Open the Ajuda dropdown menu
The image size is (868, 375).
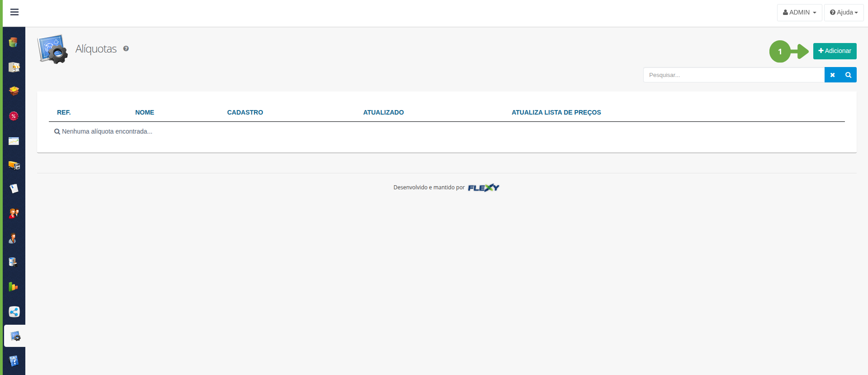(844, 13)
